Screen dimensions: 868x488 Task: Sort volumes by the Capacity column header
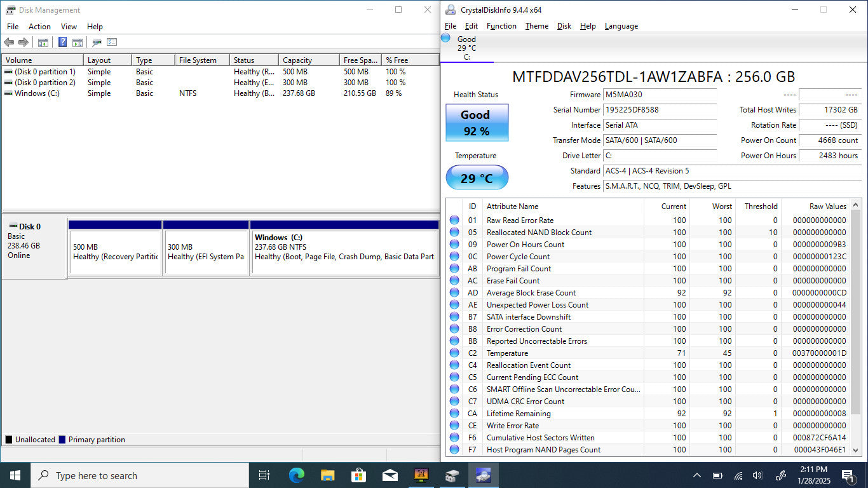point(308,60)
